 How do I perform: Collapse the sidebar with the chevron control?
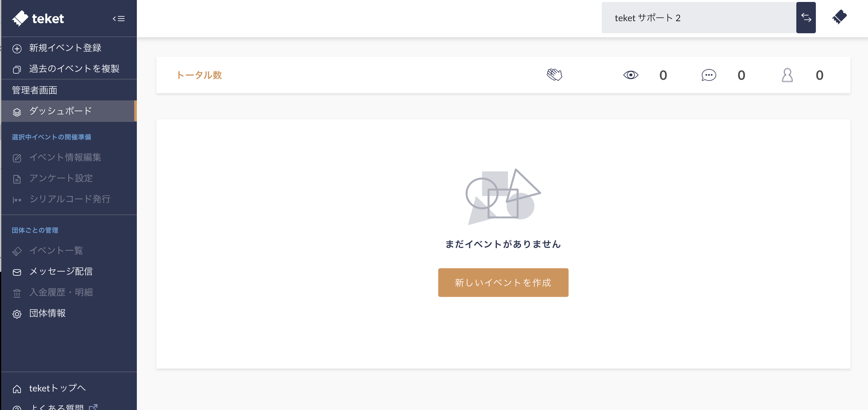119,19
